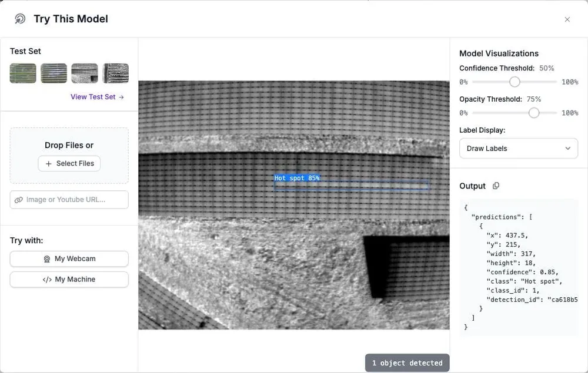
Task: Click the Select Files button
Action: pyautogui.click(x=69, y=164)
